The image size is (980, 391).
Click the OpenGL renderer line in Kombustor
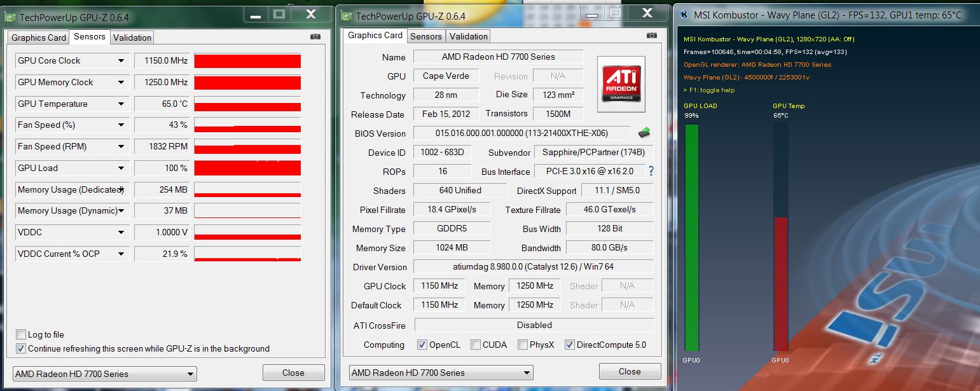pyautogui.click(x=757, y=65)
